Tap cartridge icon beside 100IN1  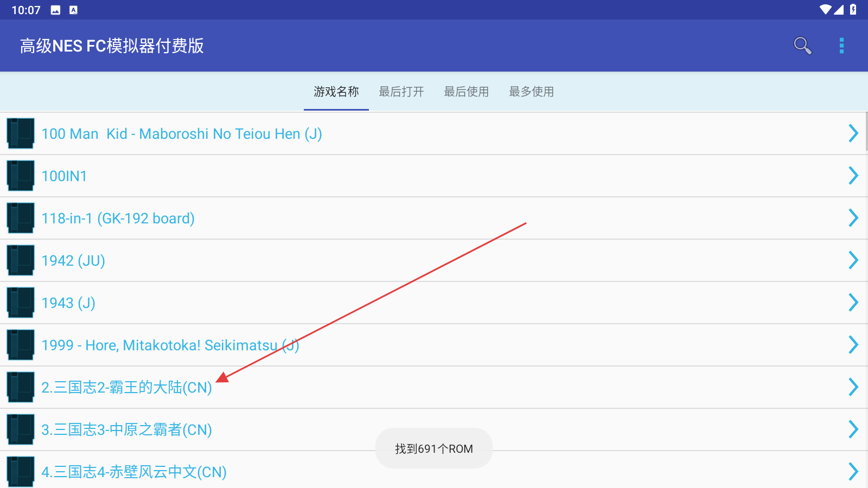(x=21, y=176)
